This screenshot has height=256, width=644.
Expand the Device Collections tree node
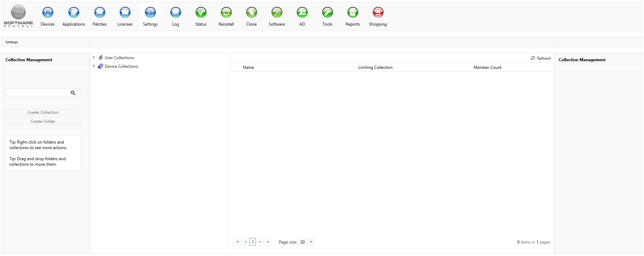click(x=94, y=66)
